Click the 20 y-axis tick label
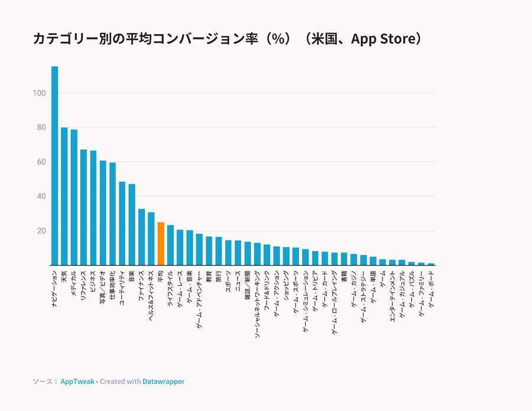 (41, 231)
